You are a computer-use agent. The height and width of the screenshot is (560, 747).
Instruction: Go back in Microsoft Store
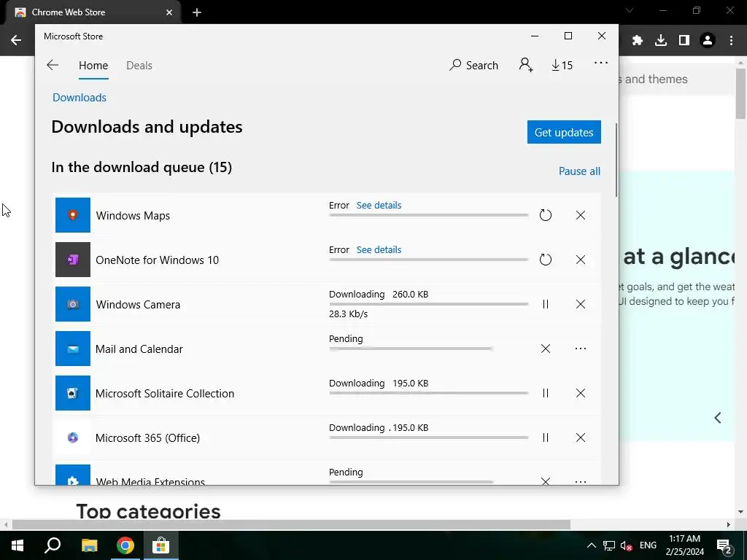[53, 65]
